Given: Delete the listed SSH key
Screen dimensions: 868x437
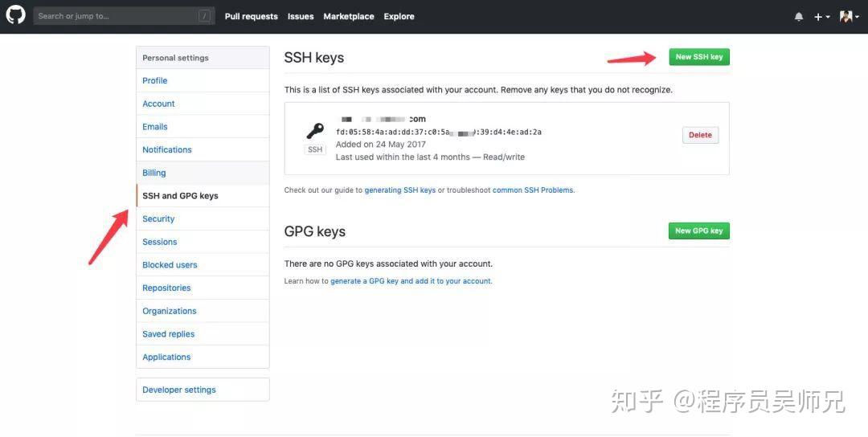Looking at the screenshot, I should 700,135.
